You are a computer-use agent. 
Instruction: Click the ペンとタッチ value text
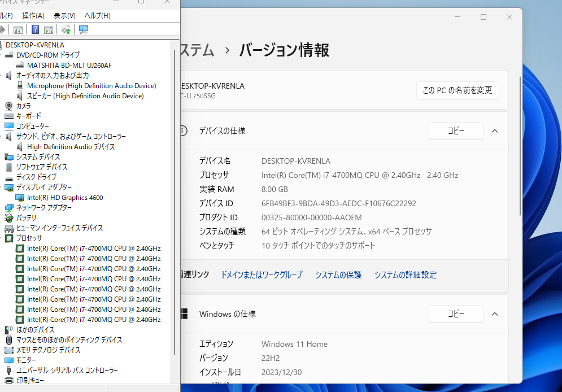coord(318,246)
